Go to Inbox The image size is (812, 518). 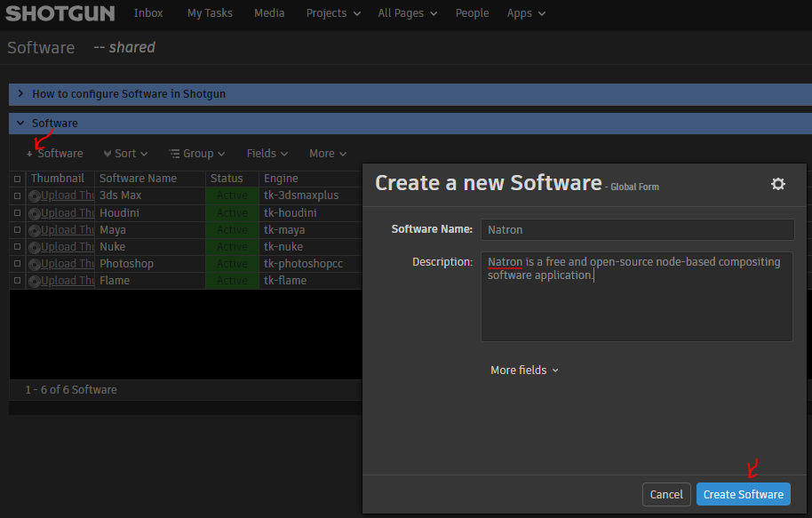[x=148, y=13]
